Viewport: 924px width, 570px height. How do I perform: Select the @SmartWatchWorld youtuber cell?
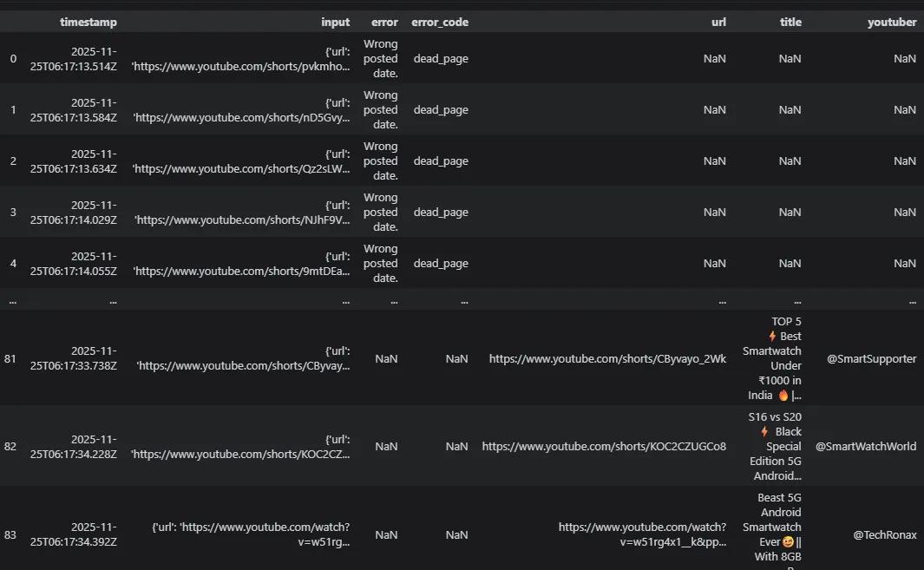[866, 447]
